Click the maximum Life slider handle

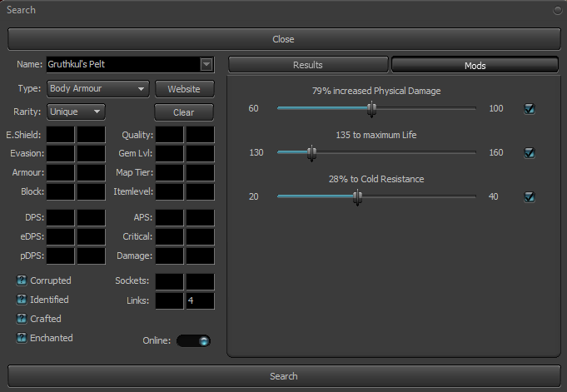coord(311,153)
